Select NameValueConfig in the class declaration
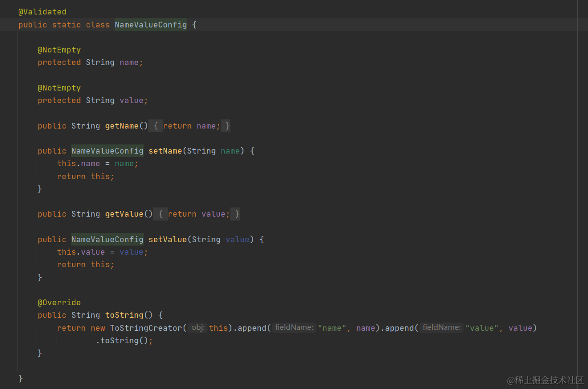Viewport: 588px width, 389px height. pyautogui.click(x=151, y=25)
